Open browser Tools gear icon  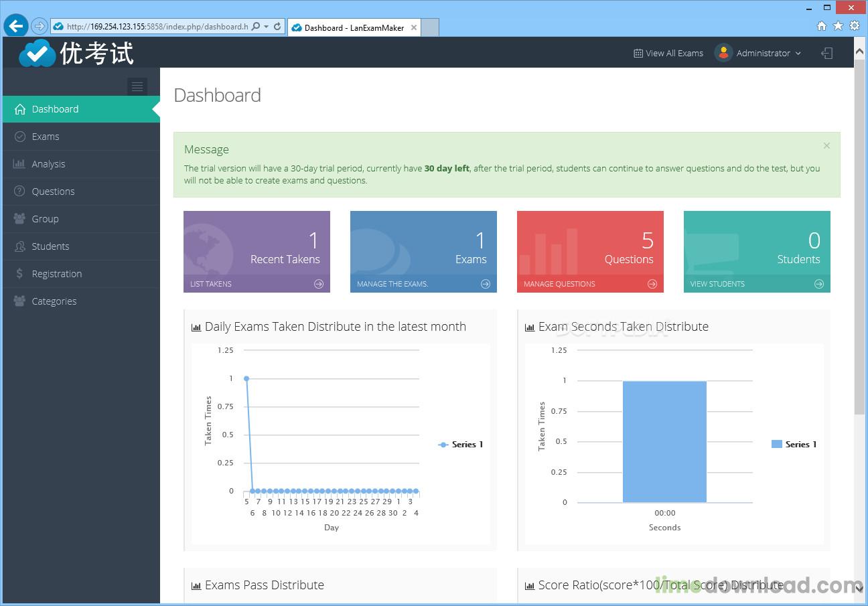[x=855, y=26]
